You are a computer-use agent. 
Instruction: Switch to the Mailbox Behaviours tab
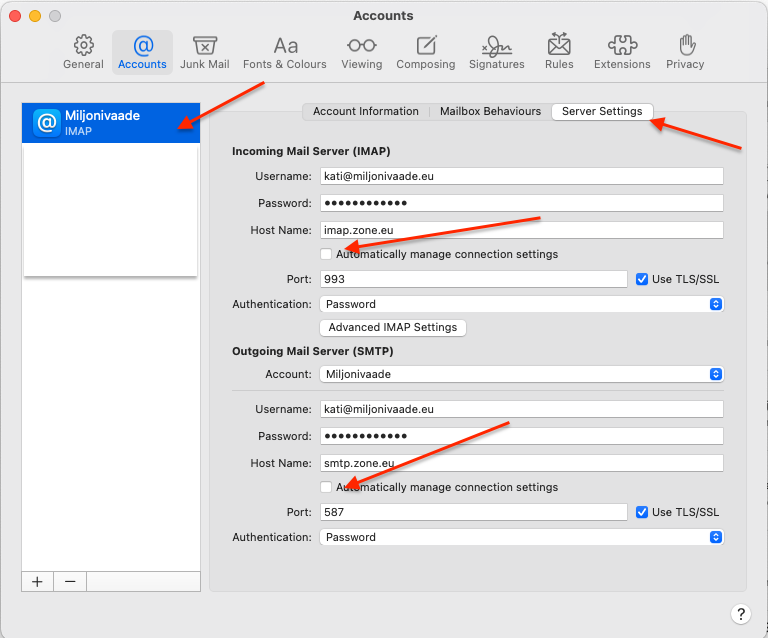(490, 111)
